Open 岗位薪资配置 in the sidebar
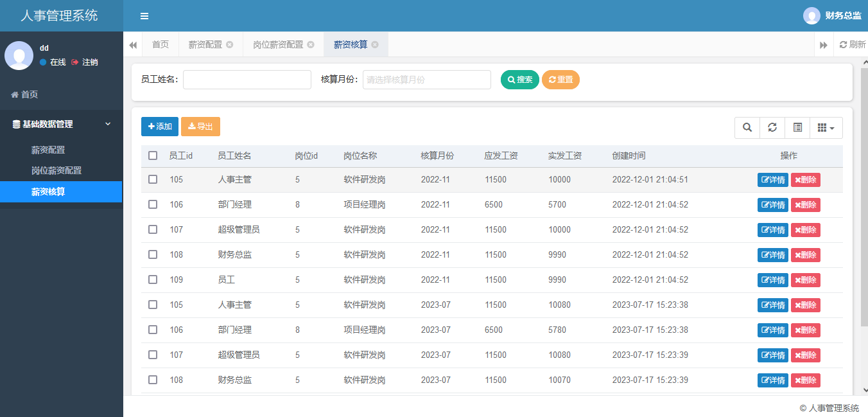Image resolution: width=868 pixels, height=417 pixels. coord(56,171)
